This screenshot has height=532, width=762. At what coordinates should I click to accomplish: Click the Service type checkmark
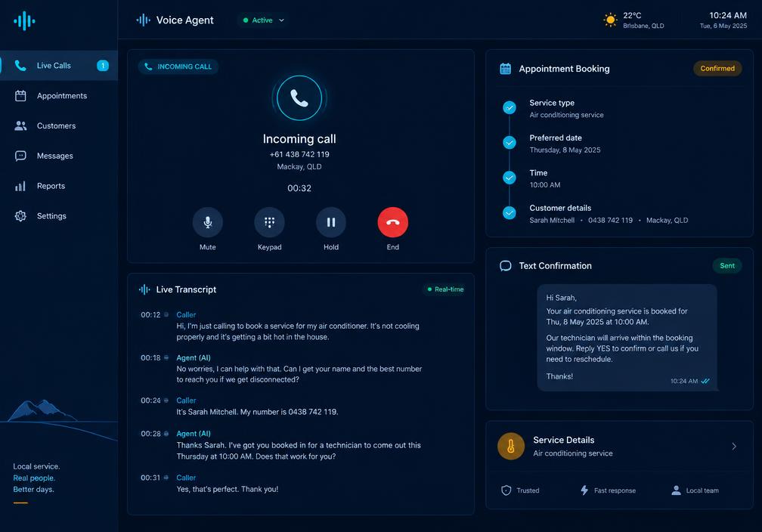pyautogui.click(x=510, y=108)
